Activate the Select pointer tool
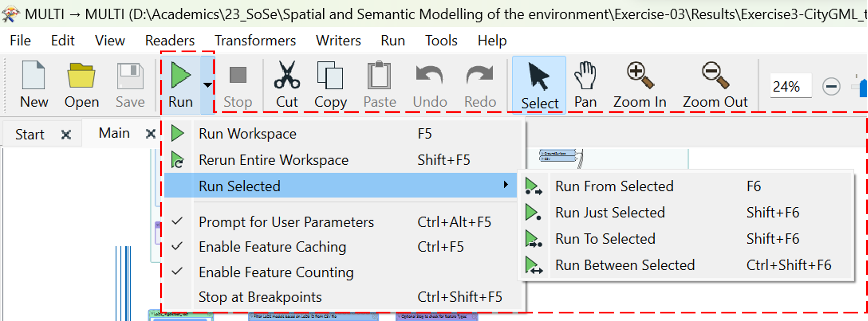 (539, 85)
